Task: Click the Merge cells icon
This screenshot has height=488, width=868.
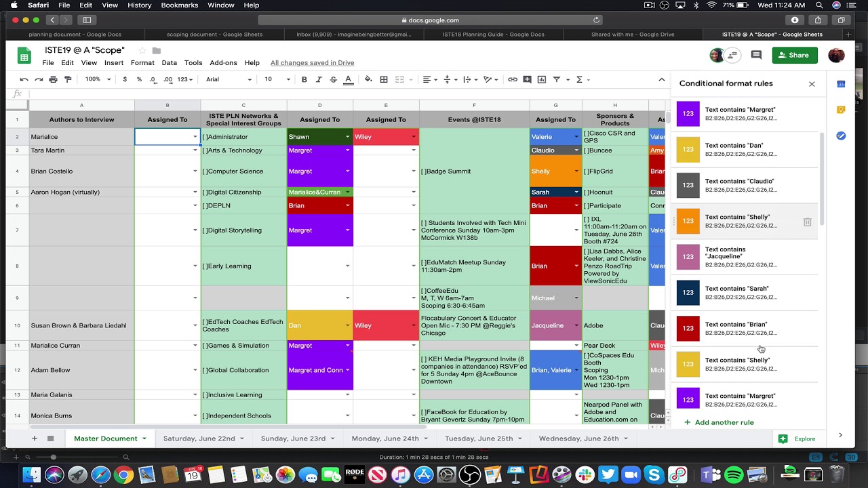Action: pyautogui.click(x=399, y=79)
